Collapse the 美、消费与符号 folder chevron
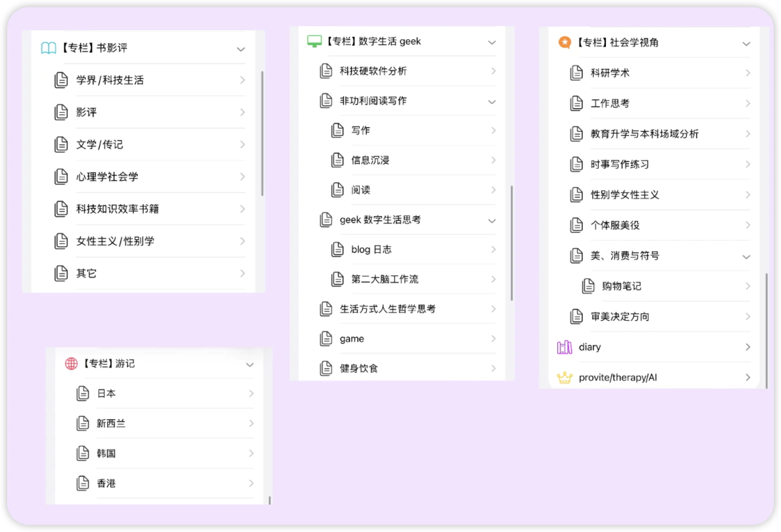Viewport: 781px width, 532px height. 746,257
